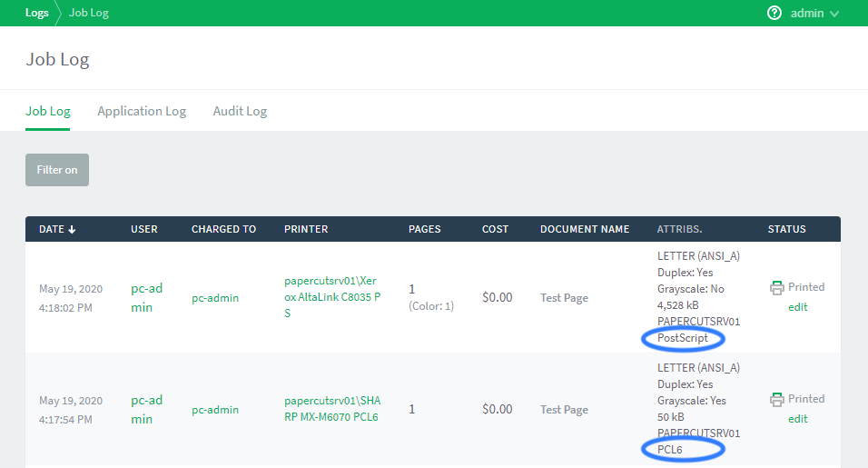868x468 pixels.
Task: Open the SHARP MX-M6070 PCL6 printer link
Action: [x=332, y=409]
